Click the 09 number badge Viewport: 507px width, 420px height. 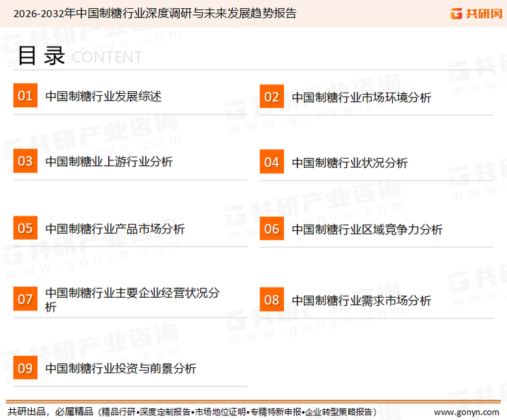(x=25, y=368)
